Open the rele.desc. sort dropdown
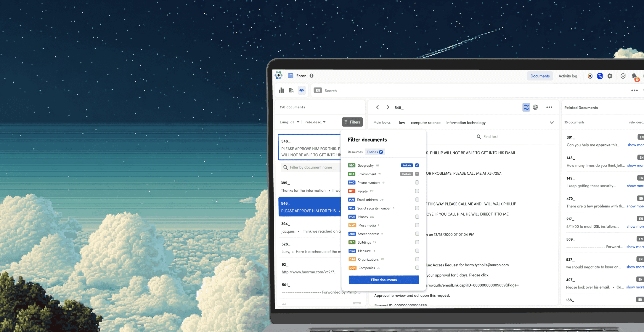 tap(315, 122)
